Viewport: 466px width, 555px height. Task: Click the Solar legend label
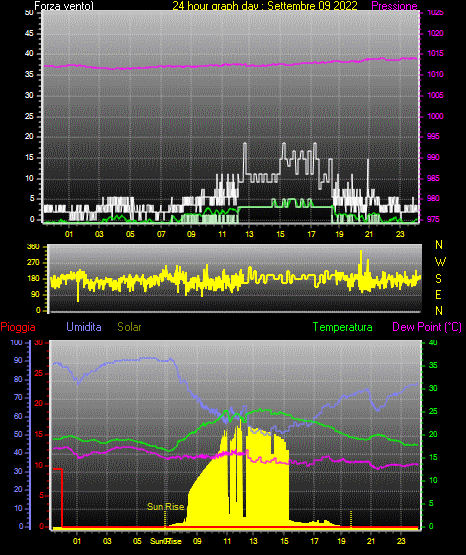130,327
